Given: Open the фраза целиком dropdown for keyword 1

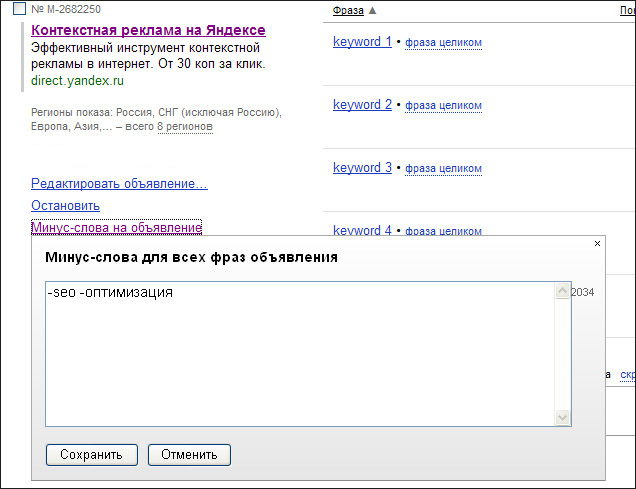Looking at the screenshot, I should tap(443, 42).
